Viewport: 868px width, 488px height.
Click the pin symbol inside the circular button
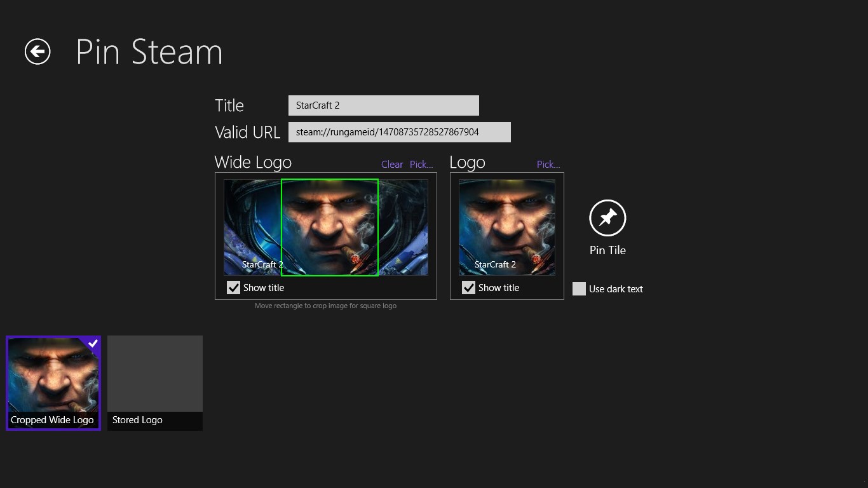pos(607,217)
